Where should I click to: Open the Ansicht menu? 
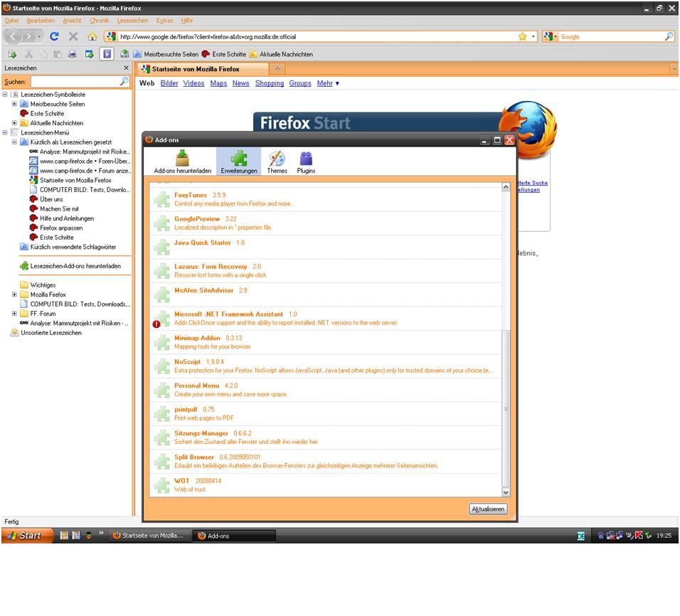coord(72,21)
